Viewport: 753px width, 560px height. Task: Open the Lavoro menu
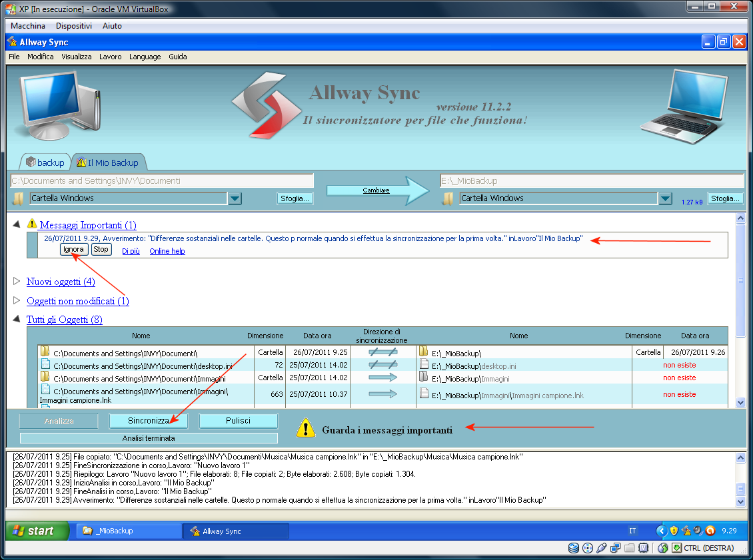click(111, 57)
